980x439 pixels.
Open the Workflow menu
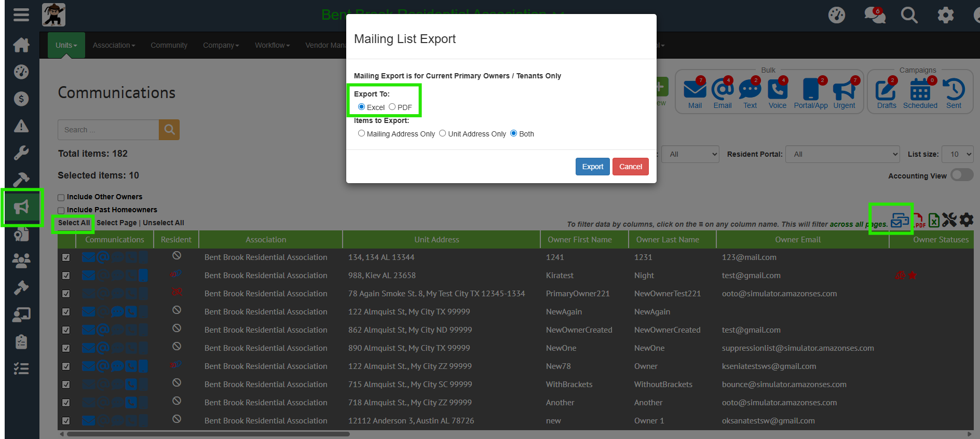coord(272,45)
